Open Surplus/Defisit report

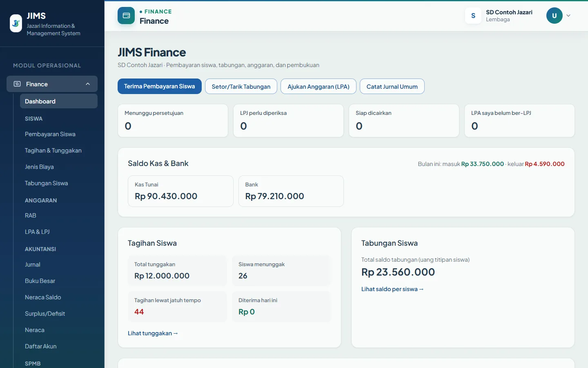point(59,314)
